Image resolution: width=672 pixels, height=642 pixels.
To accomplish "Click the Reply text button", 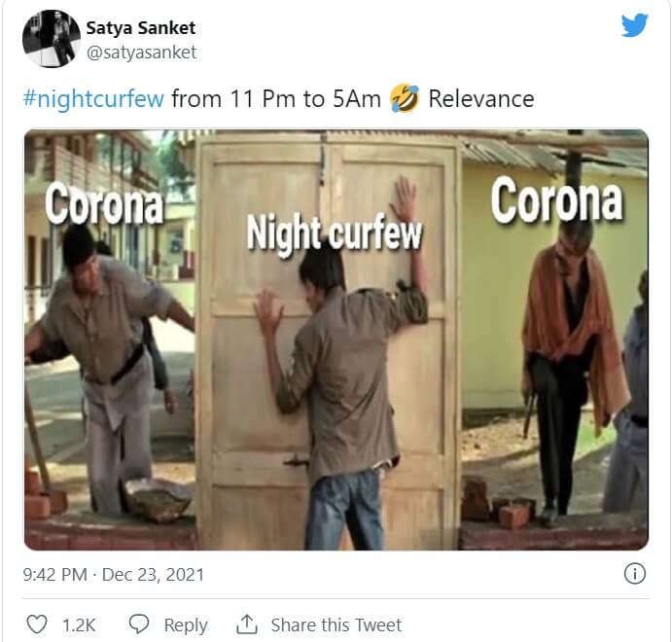I will 186,625.
